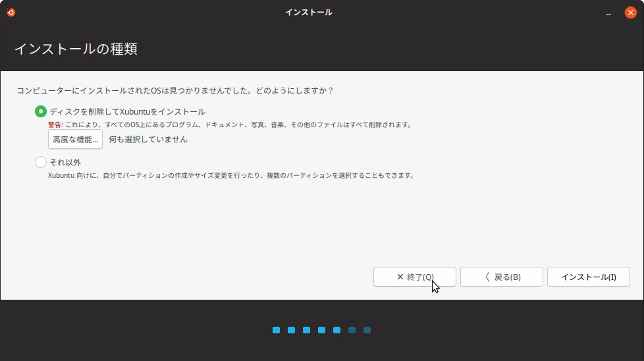Minimize the installer window
Viewport: 644px width, 361px height.
609,13
